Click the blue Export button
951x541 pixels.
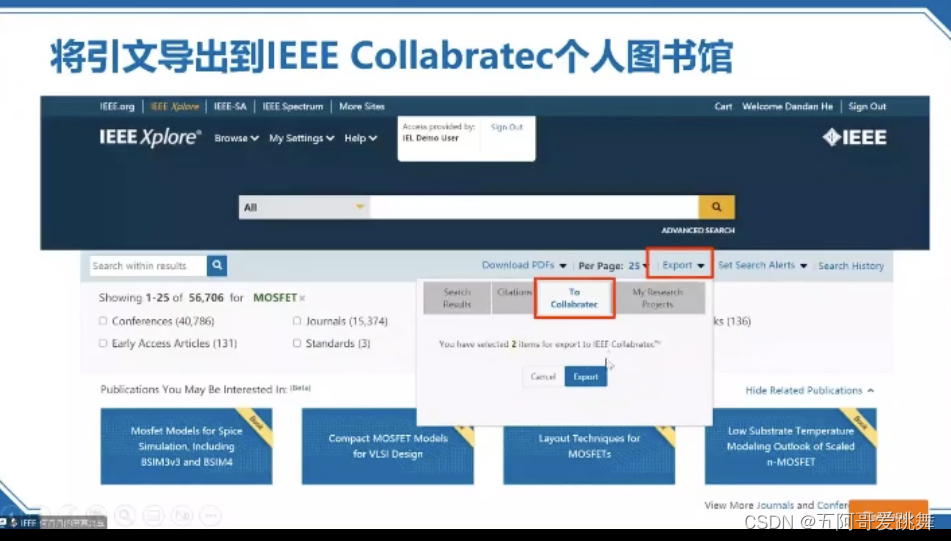click(586, 377)
